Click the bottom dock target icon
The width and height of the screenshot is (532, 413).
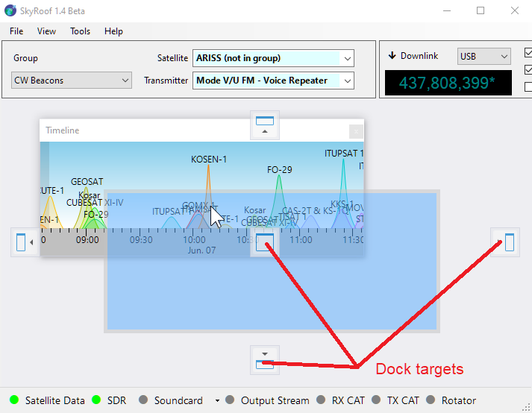[264, 359]
